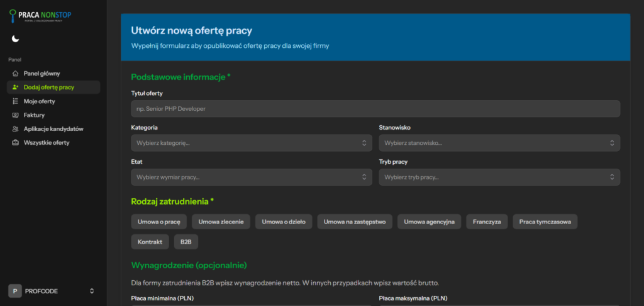Open the Stanowisko dropdown
644x306 pixels.
click(499, 143)
